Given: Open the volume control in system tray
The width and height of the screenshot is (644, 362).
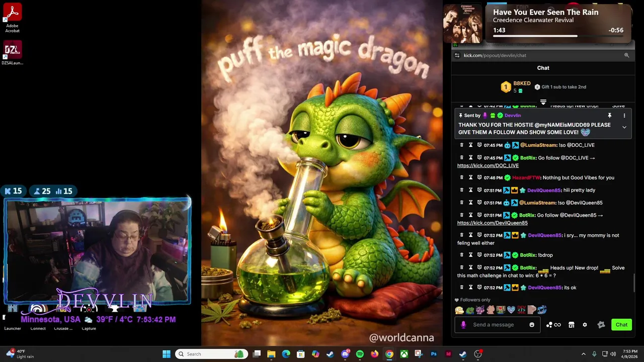Looking at the screenshot, I should click(x=613, y=354).
